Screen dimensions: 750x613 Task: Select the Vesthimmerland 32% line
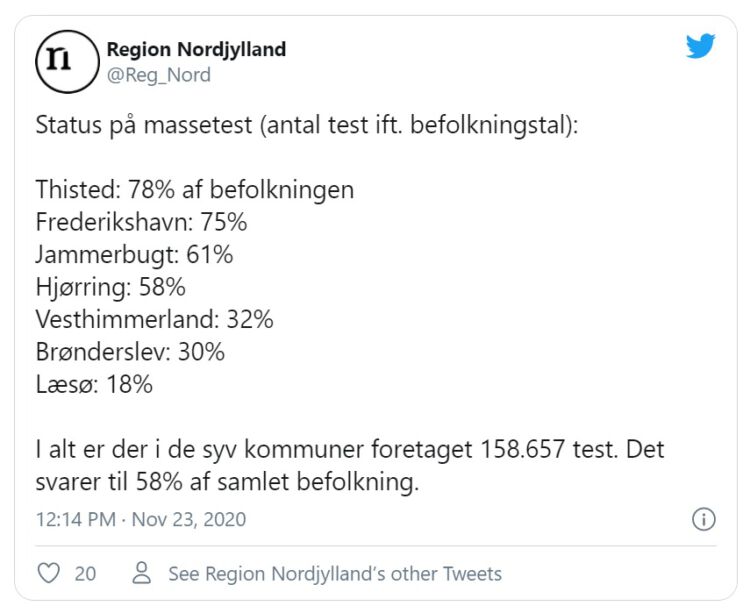(154, 319)
